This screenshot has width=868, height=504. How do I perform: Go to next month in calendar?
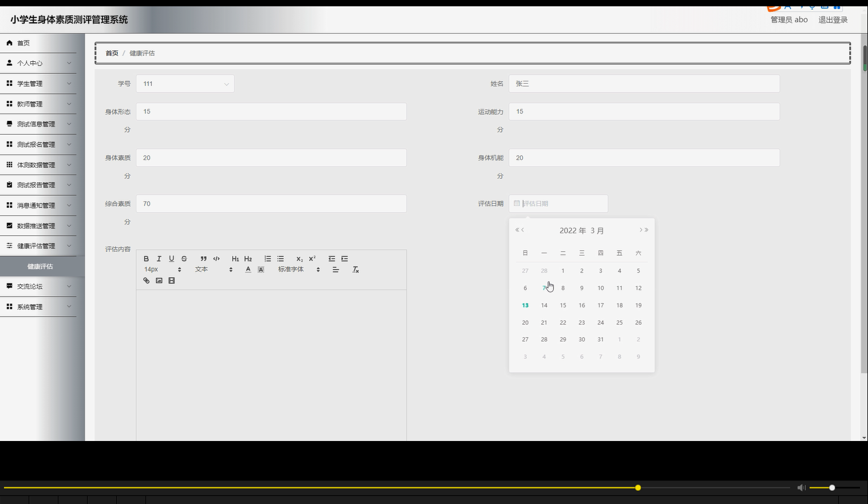[641, 230]
